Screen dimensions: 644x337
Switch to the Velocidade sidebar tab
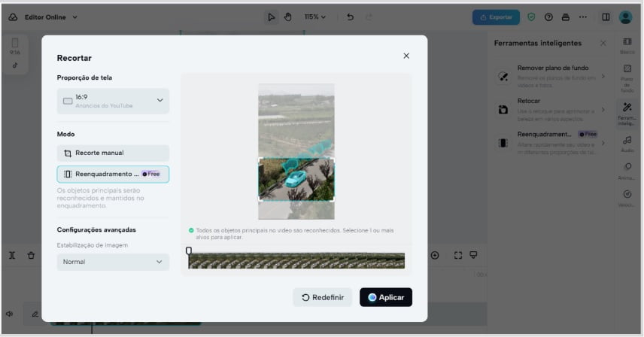click(627, 199)
